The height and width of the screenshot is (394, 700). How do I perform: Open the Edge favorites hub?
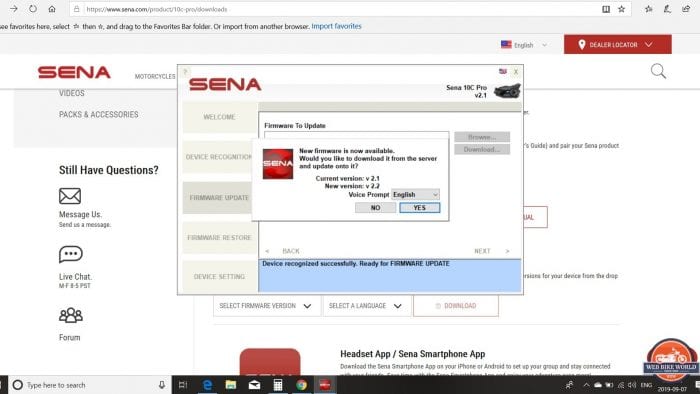649,9
